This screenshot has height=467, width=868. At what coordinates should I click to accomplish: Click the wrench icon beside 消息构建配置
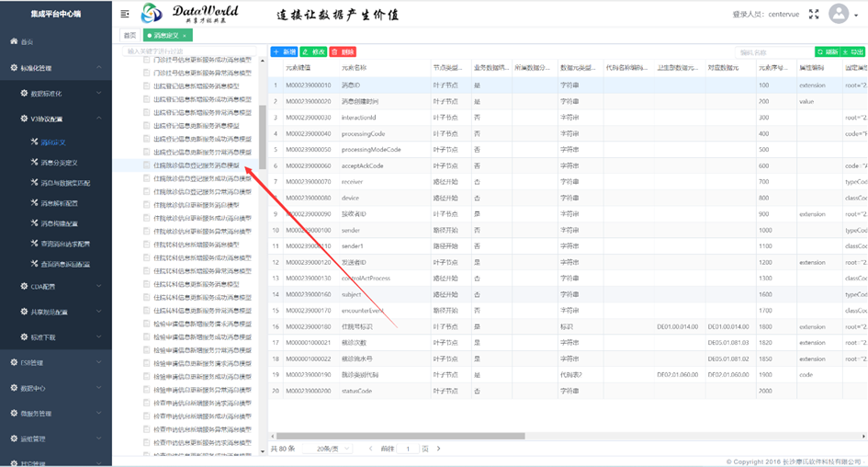pos(34,223)
